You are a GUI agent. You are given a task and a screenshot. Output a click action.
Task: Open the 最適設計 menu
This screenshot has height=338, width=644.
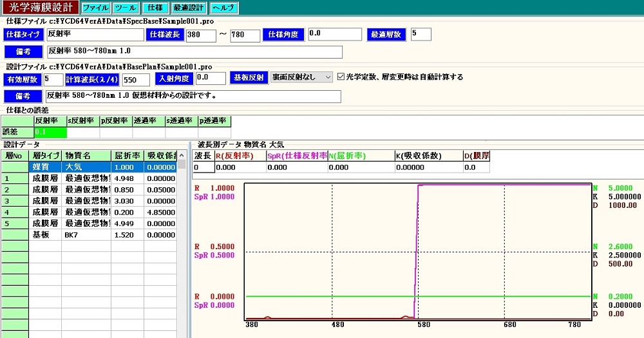(188, 8)
